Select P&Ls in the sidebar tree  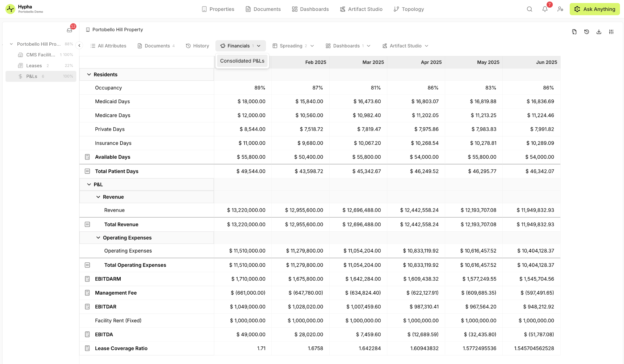41,76
